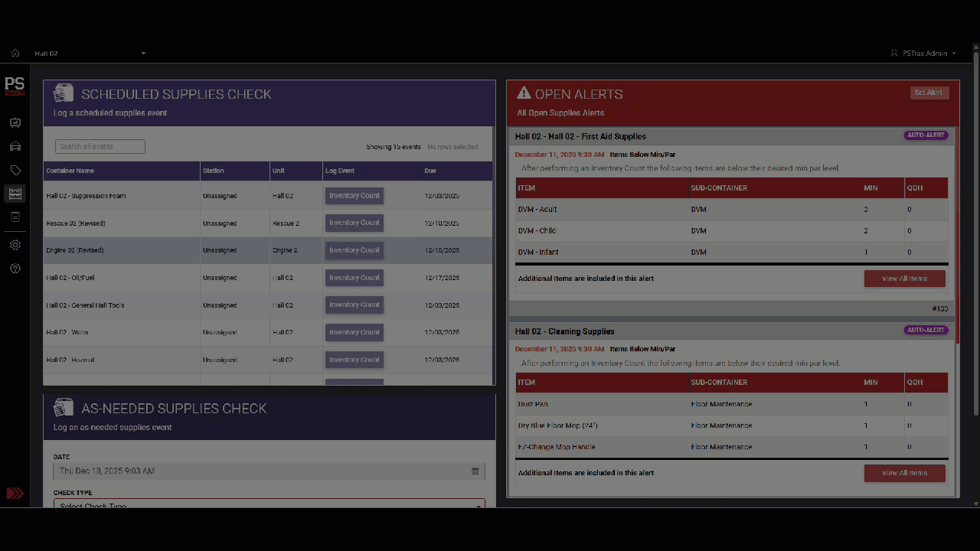Click Inventory Count for Hall 02 - Oil/Fuel
980x551 pixels.
354,278
